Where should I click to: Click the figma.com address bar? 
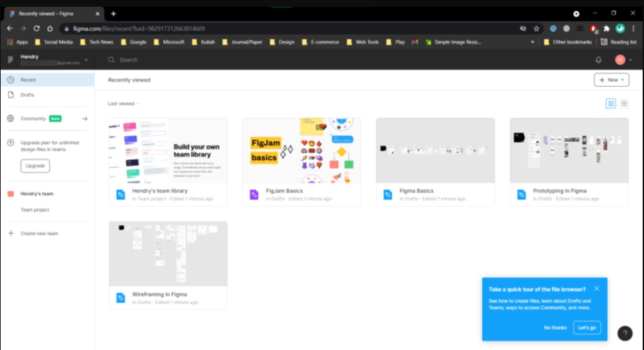point(288,28)
